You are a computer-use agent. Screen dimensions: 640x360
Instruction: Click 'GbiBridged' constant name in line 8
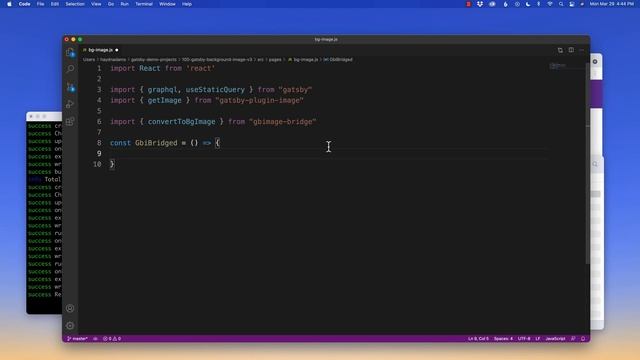(156, 143)
